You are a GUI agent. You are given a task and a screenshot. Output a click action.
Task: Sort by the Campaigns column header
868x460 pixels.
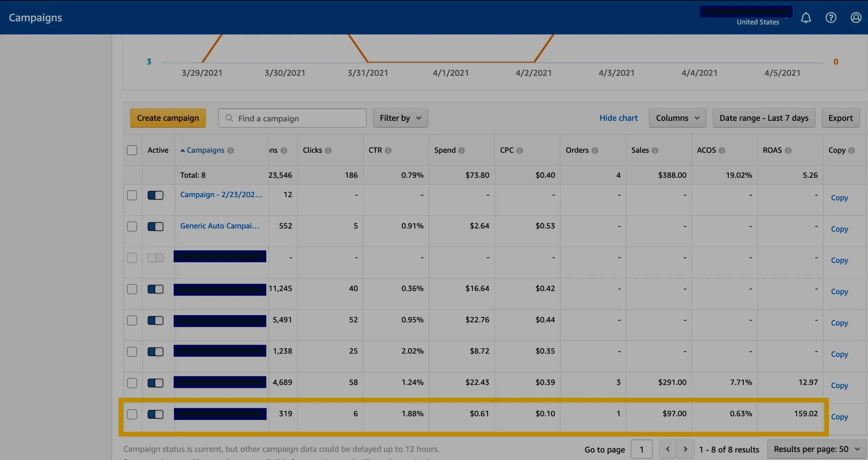click(x=205, y=150)
